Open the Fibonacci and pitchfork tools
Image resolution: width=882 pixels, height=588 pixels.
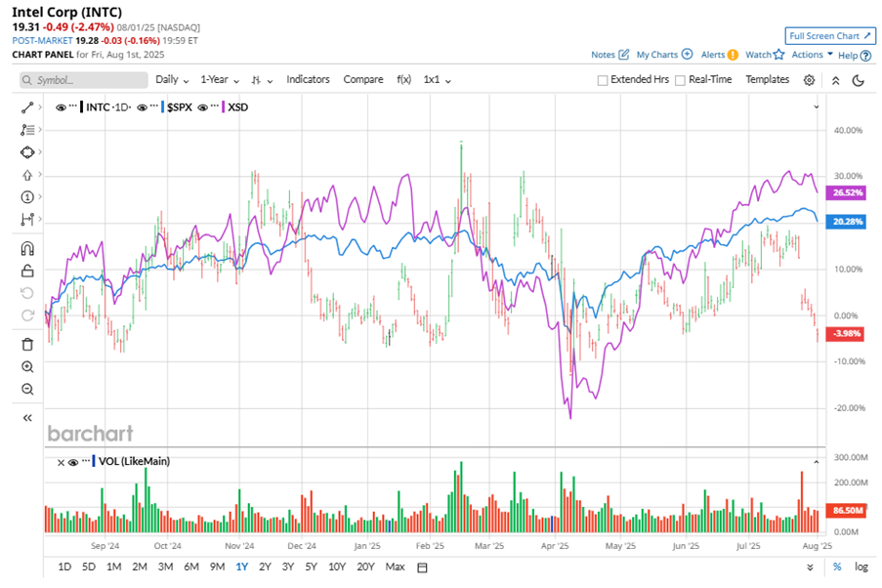[x=27, y=130]
